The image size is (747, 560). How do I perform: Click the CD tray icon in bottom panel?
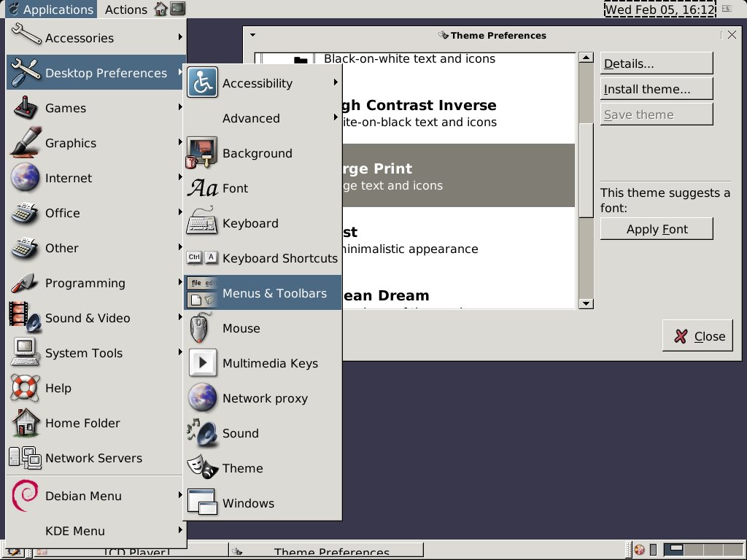coord(639,550)
